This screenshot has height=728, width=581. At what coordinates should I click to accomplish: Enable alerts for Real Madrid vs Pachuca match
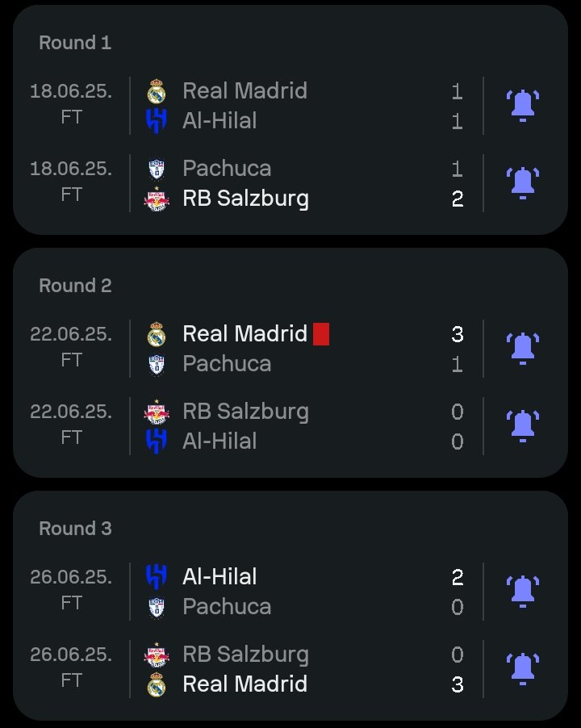pos(523,349)
